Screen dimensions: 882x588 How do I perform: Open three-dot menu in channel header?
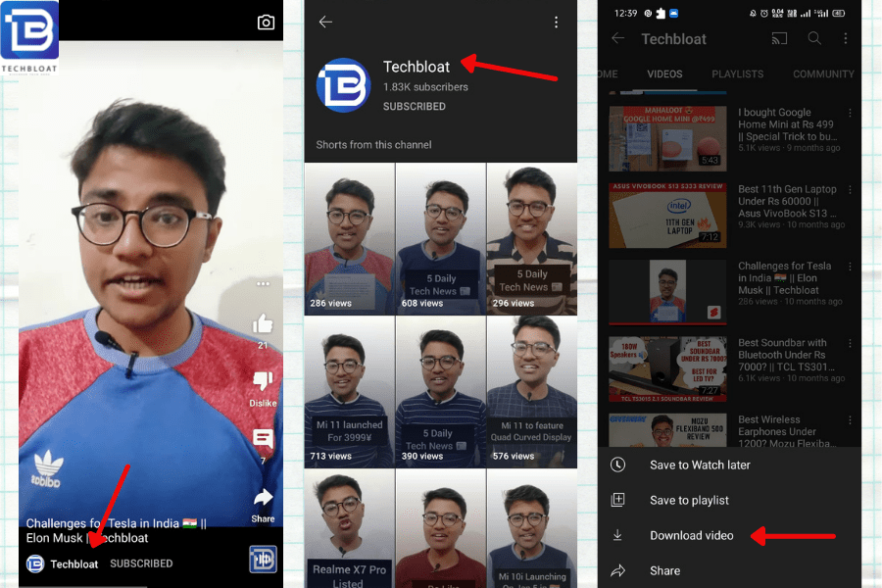tap(846, 38)
